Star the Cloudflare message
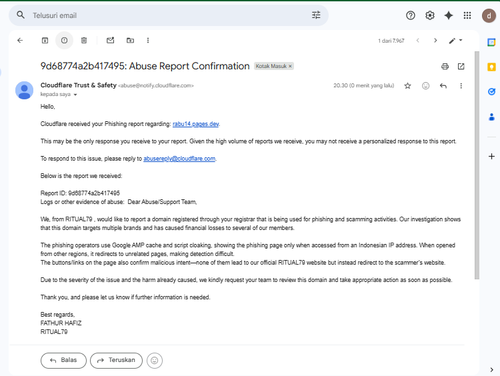The width and height of the screenshot is (500, 376). (x=407, y=86)
